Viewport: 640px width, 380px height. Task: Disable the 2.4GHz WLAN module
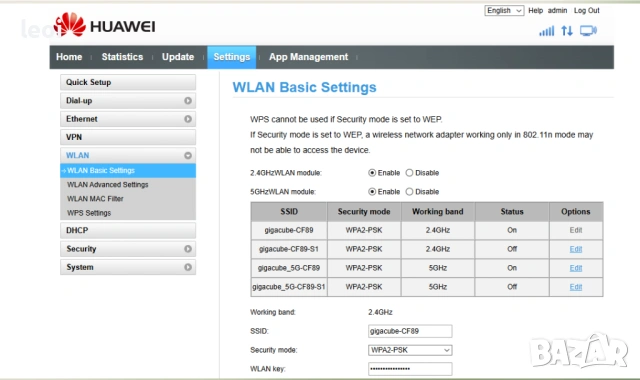pos(409,173)
